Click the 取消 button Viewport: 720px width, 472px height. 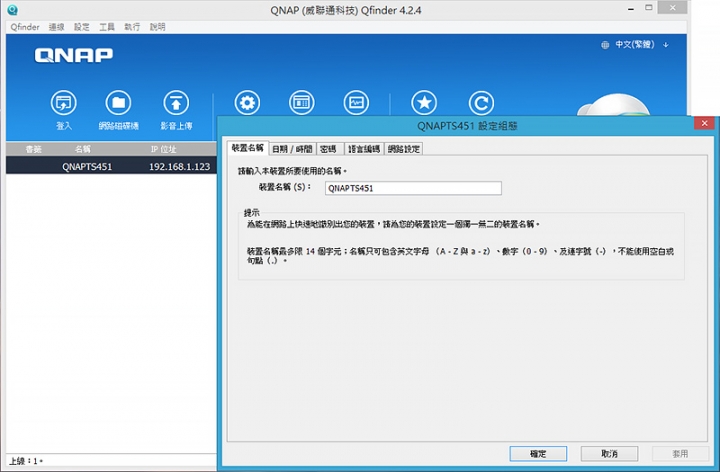tap(609, 454)
